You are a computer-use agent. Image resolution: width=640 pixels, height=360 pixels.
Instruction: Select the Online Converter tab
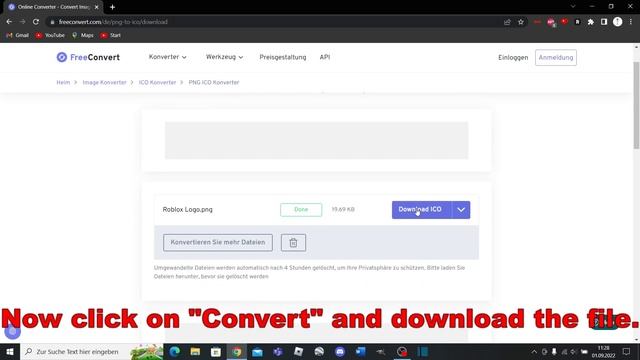(53, 7)
